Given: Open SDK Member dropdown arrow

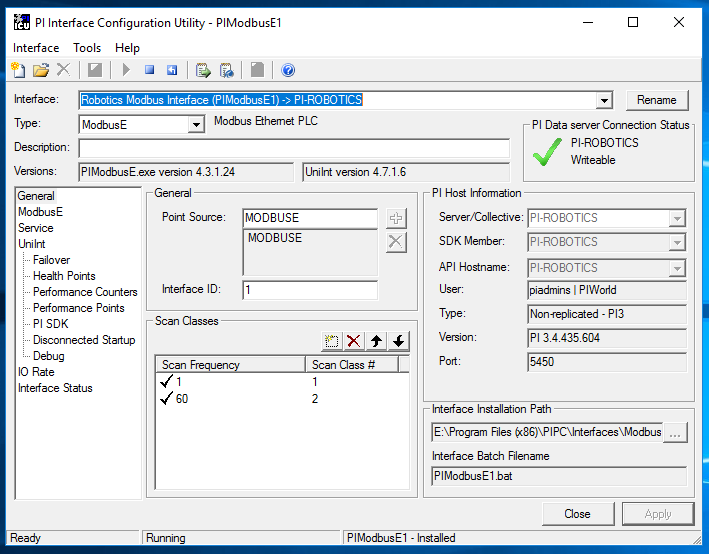Looking at the screenshot, I should click(677, 242).
